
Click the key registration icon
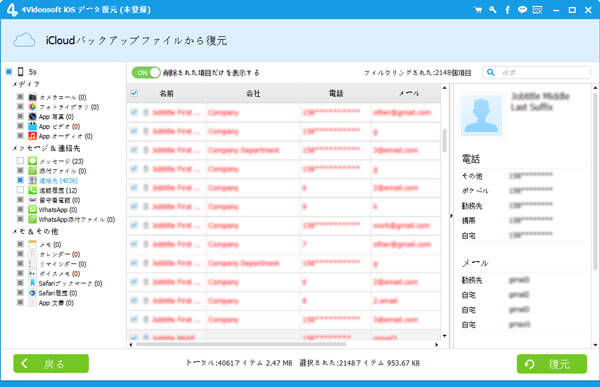click(492, 10)
